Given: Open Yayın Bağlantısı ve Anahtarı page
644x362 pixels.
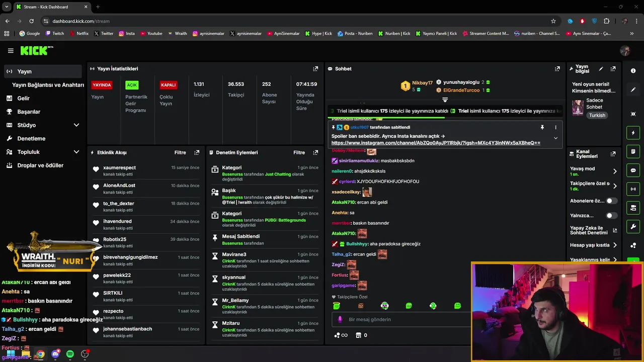Looking at the screenshot, I should click(x=48, y=85).
